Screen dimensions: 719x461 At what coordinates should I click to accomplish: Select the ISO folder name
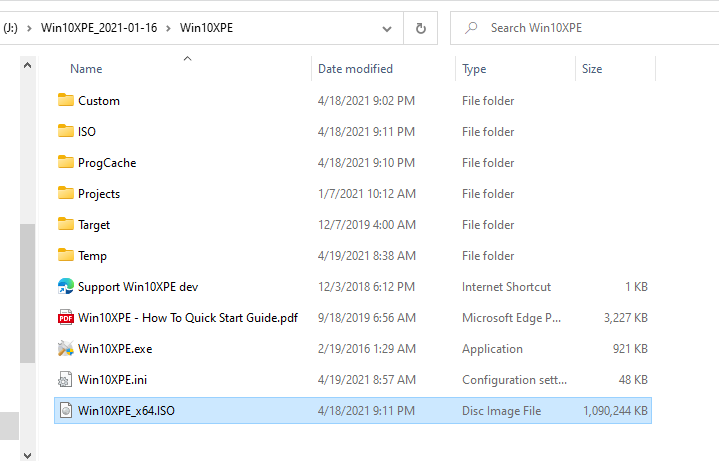tap(87, 132)
